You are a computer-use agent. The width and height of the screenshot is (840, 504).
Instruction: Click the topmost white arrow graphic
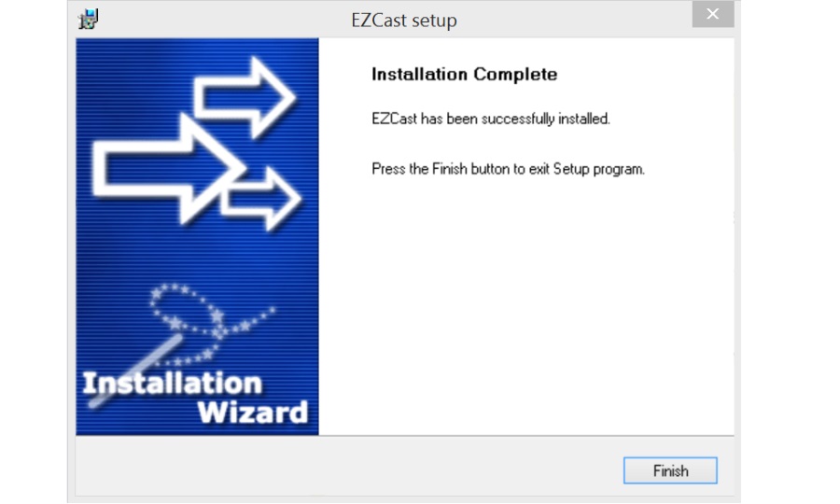tap(245, 98)
